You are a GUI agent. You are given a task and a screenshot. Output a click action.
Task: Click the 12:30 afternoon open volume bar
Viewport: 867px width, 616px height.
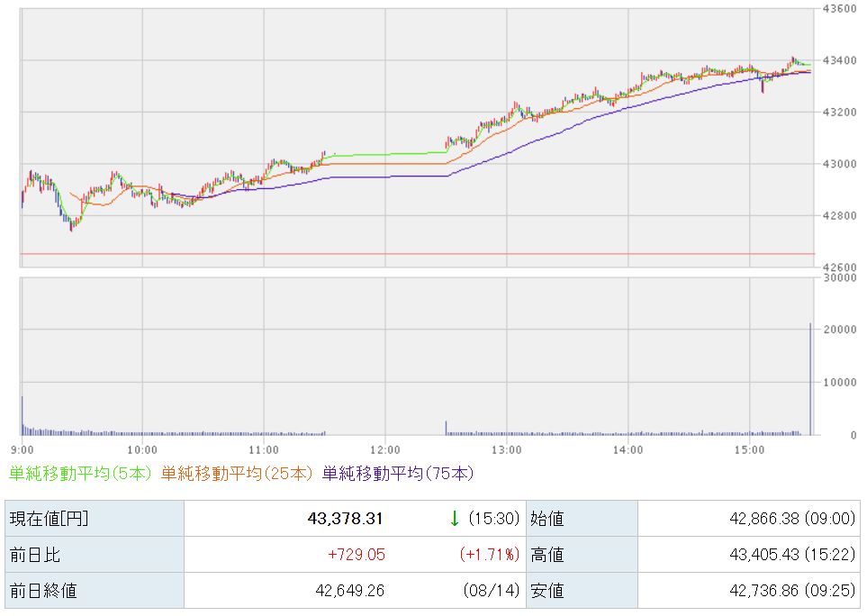pos(447,429)
